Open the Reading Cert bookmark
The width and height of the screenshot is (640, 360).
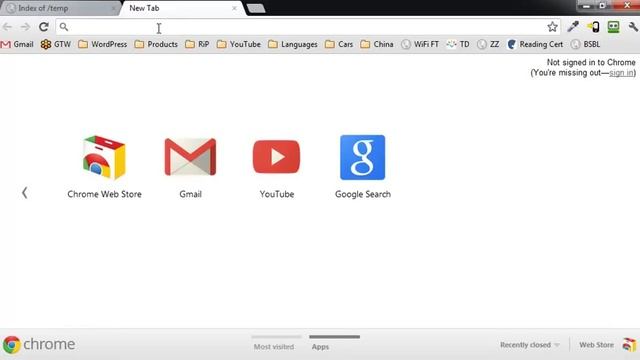(535, 44)
